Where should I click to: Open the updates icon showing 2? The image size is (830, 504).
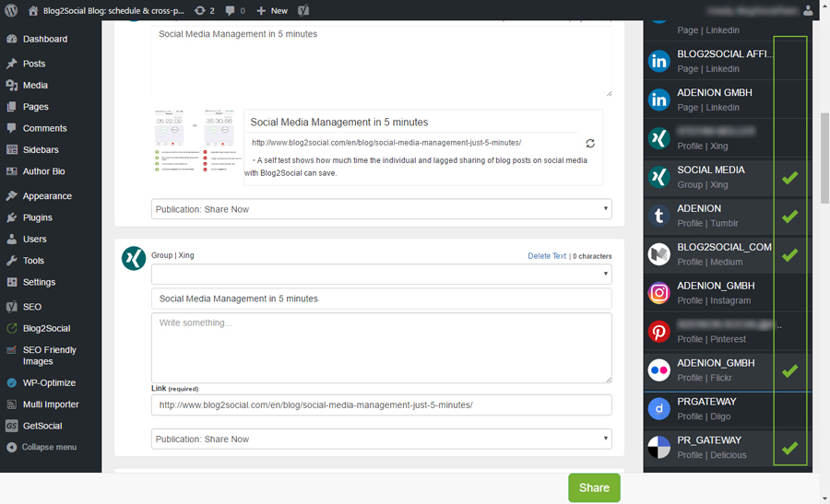pos(205,10)
